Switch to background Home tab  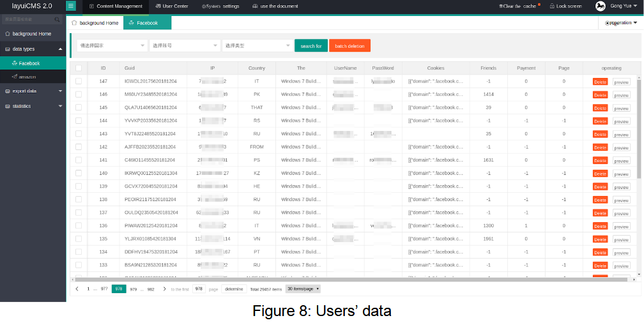pyautogui.click(x=95, y=23)
